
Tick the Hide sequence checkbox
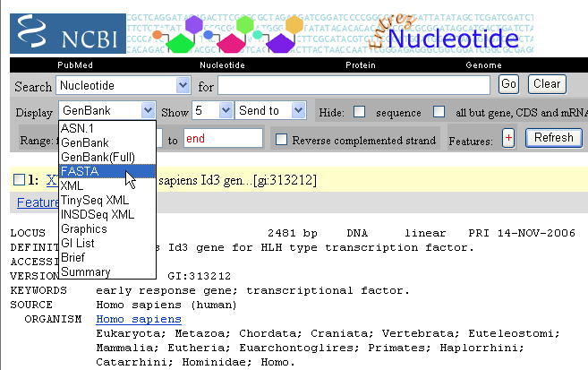(359, 111)
